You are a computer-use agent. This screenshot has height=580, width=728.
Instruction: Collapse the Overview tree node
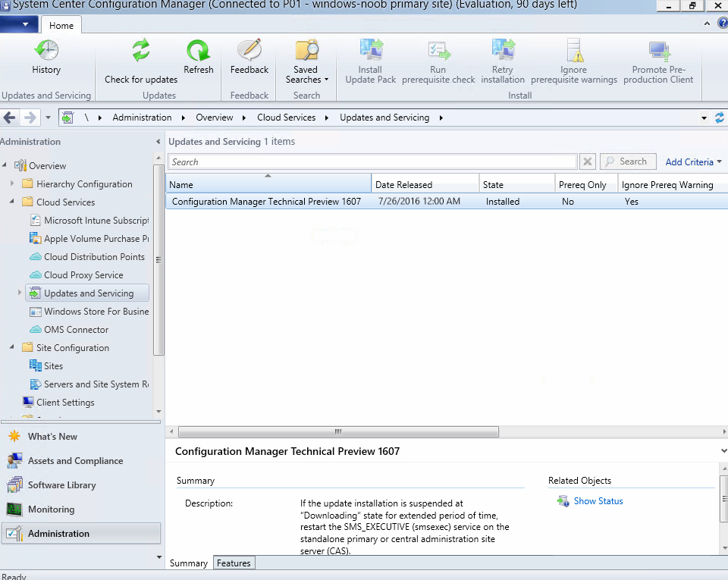pyautogui.click(x=5, y=165)
